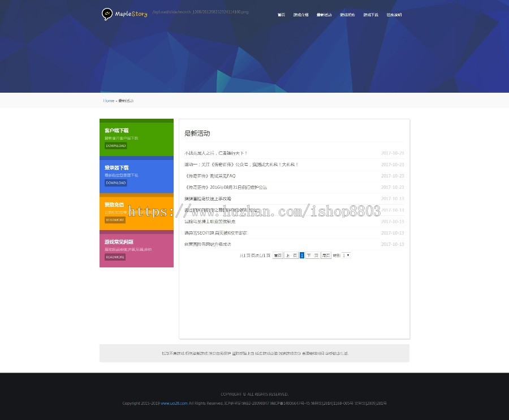The height and width of the screenshot is (420, 509).
Task: Click the upload/slide image path text in header
Action: [x=200, y=12]
